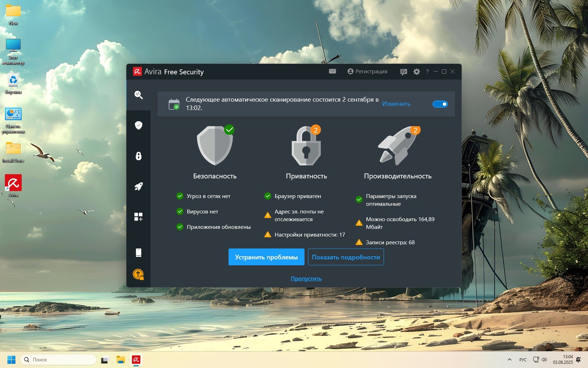The height and width of the screenshot is (368, 588).
Task: Click the large Performance rocket graphic
Action: coord(398,145)
